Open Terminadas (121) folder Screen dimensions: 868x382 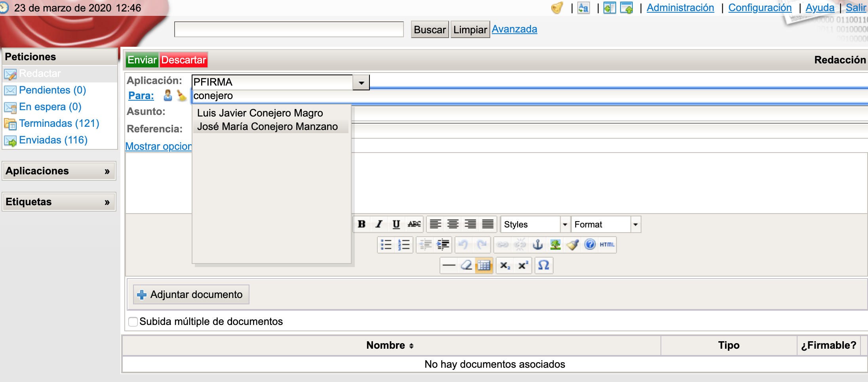point(59,123)
